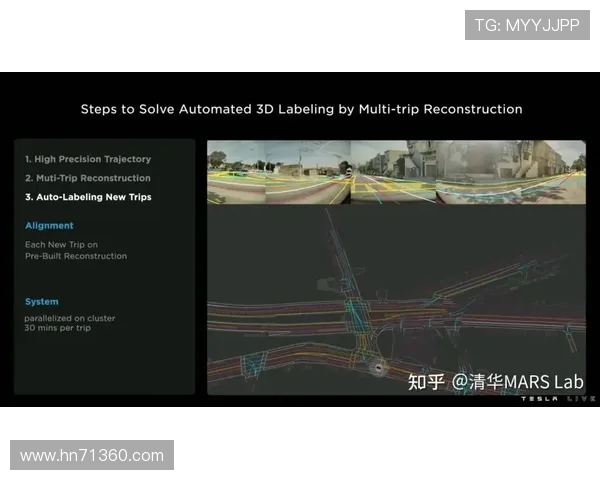This screenshot has height=480, width=600.
Task: Click the 知乎 watermark logo
Action: (426, 381)
